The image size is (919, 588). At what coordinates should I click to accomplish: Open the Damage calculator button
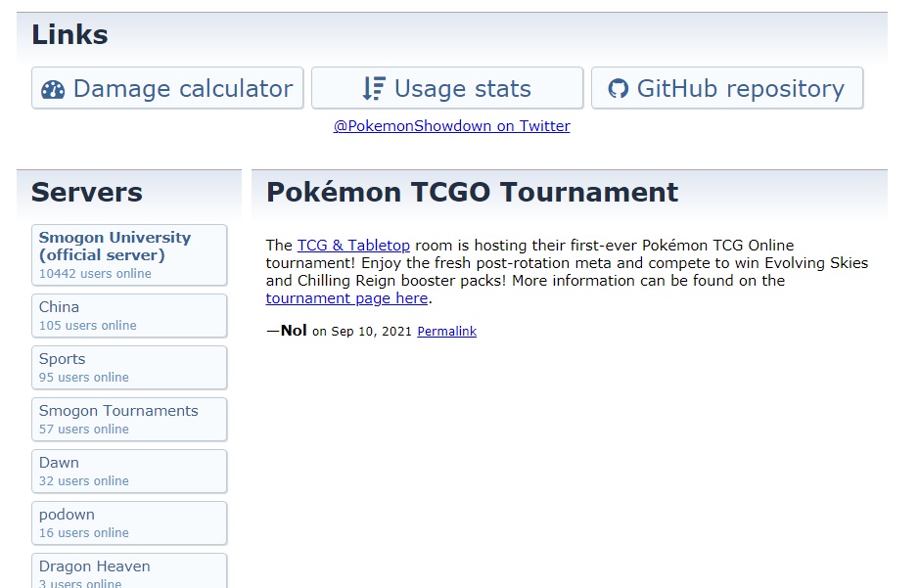point(167,88)
